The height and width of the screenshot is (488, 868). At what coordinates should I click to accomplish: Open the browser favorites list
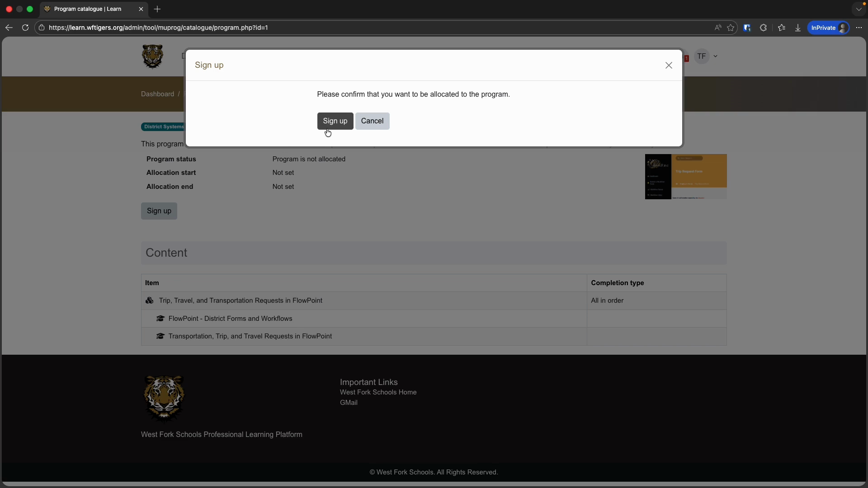click(782, 28)
